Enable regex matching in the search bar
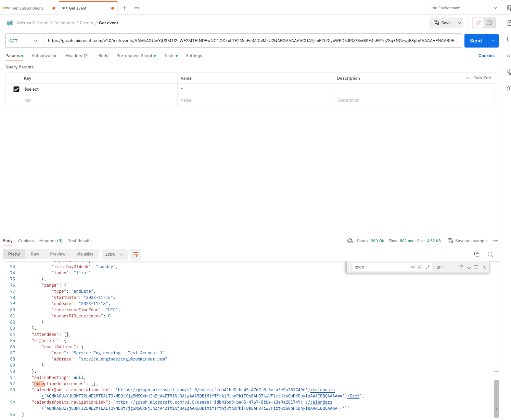Screen dimensions: 511x420 pyautogui.click(x=428, y=267)
